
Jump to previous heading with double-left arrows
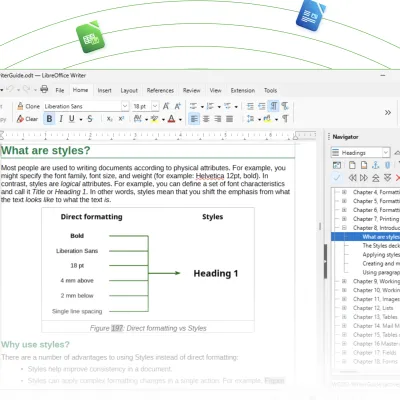[352, 178]
